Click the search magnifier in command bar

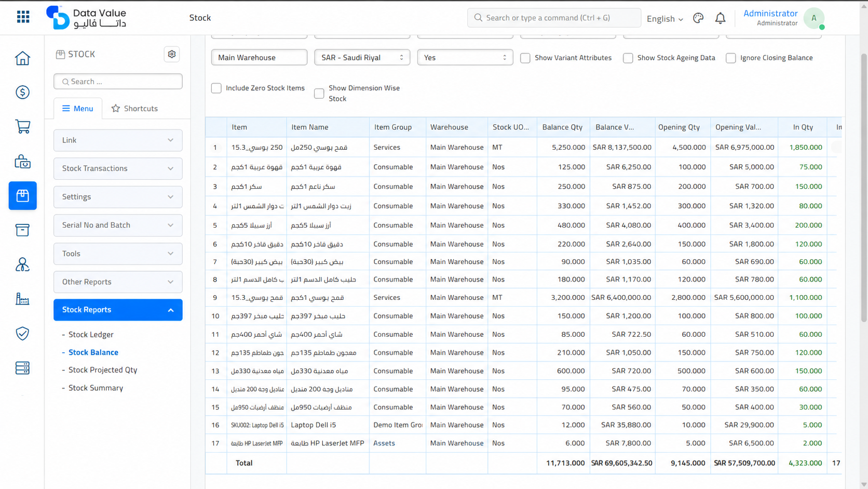(x=478, y=18)
